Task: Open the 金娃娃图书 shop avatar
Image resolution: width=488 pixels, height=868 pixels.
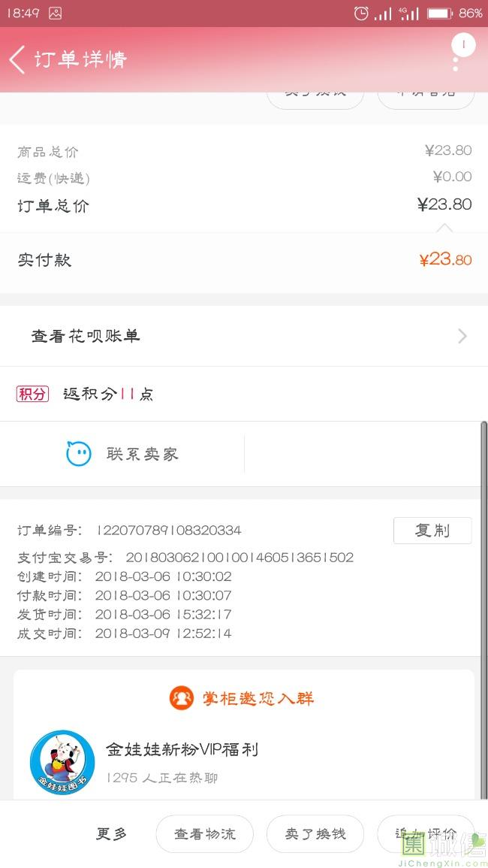Action: point(62,763)
